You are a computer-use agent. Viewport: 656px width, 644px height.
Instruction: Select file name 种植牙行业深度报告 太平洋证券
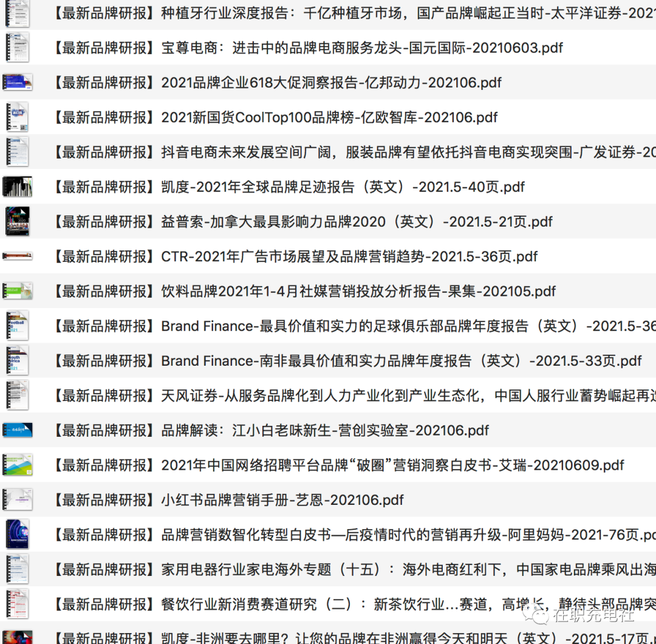354,13
